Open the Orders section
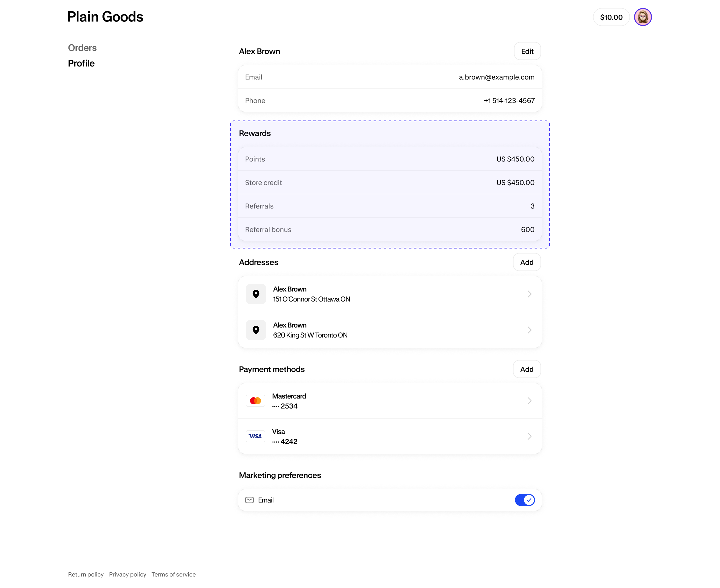 [x=82, y=48]
